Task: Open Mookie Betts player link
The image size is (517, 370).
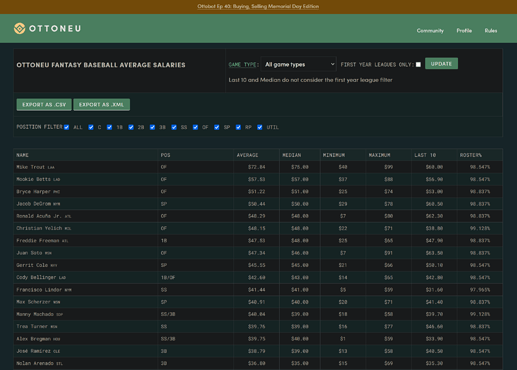Action: point(33,179)
